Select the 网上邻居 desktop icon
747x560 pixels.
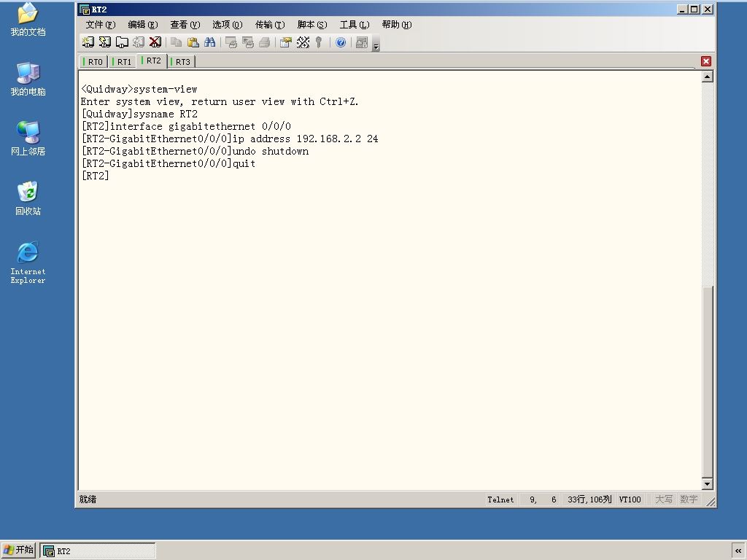[x=28, y=139]
